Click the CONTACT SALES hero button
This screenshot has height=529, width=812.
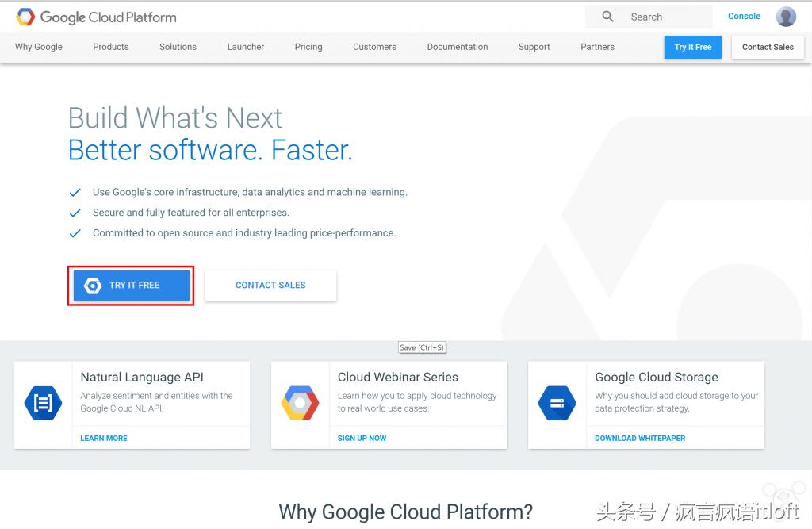click(x=270, y=285)
